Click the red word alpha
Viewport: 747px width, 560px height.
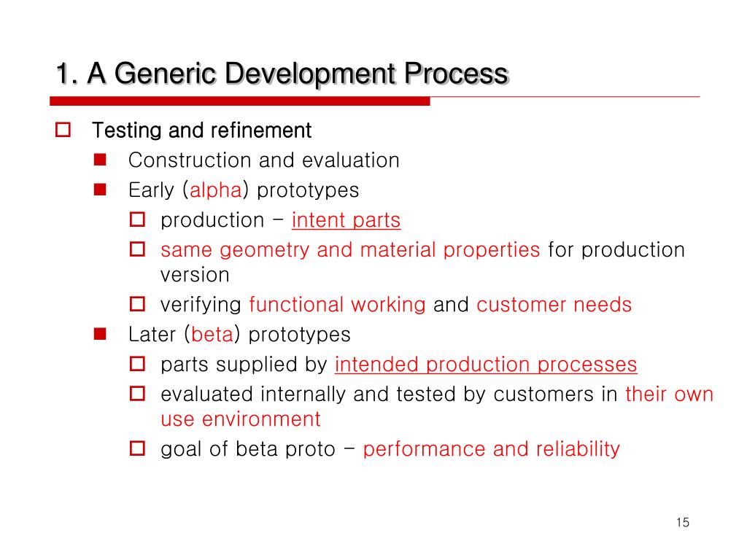tap(216, 190)
